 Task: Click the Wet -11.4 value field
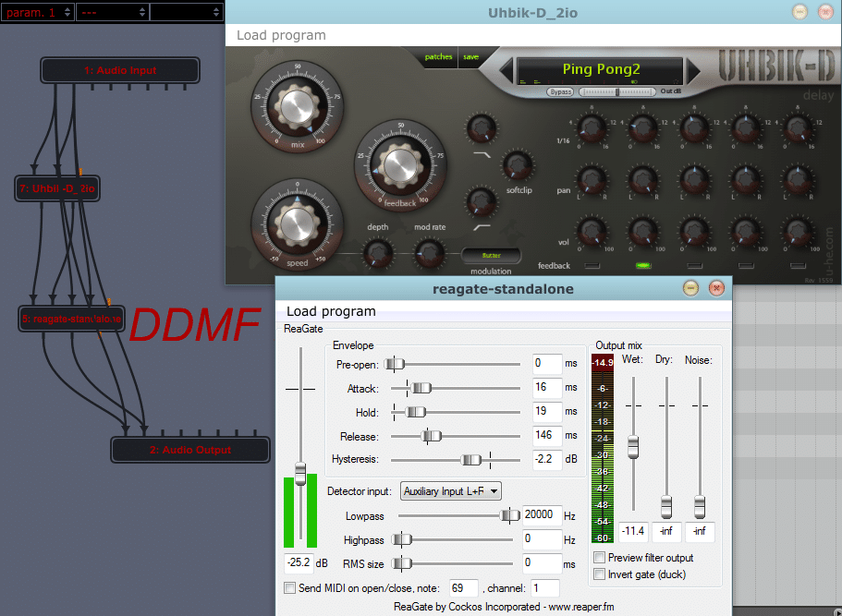point(633,531)
